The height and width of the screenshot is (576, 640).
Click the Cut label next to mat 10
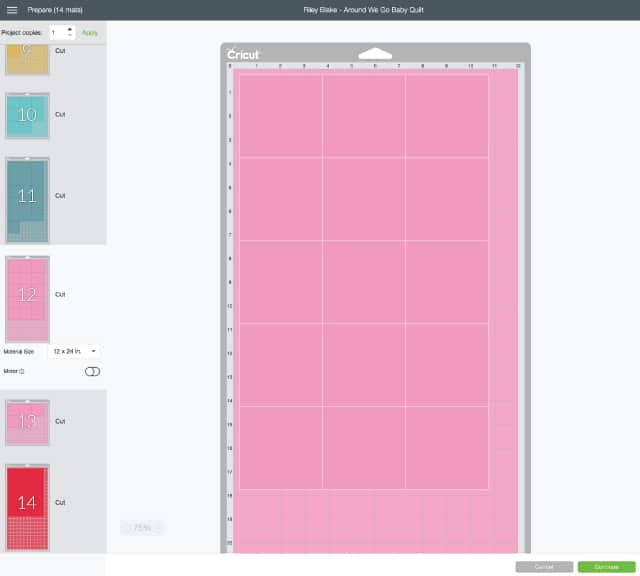point(60,115)
